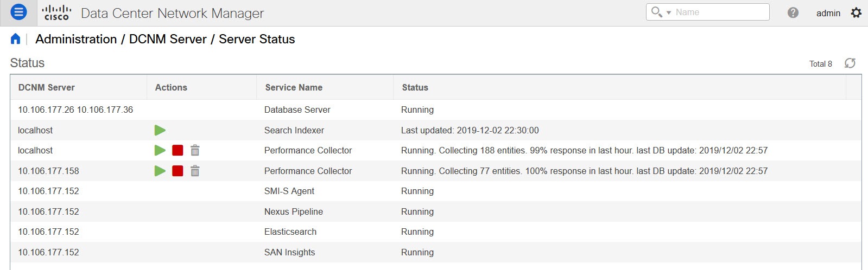
Task: Start localhost Performance Collector
Action: (160, 150)
